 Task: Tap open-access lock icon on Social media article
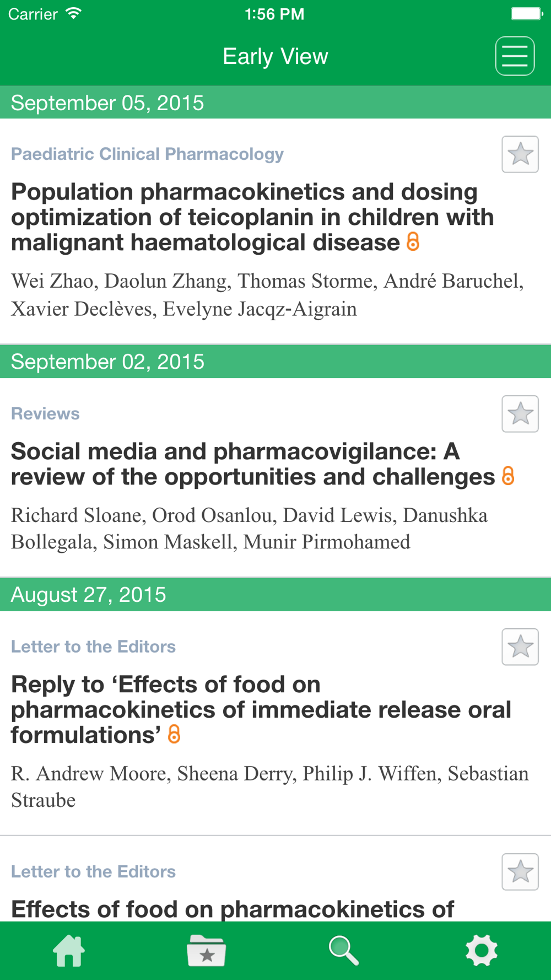point(508,476)
